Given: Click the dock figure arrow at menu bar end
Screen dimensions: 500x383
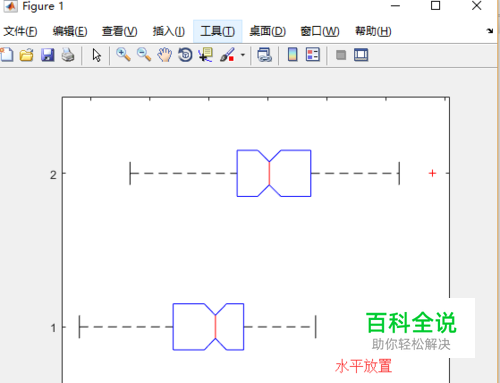Looking at the screenshot, I should click(x=490, y=31).
